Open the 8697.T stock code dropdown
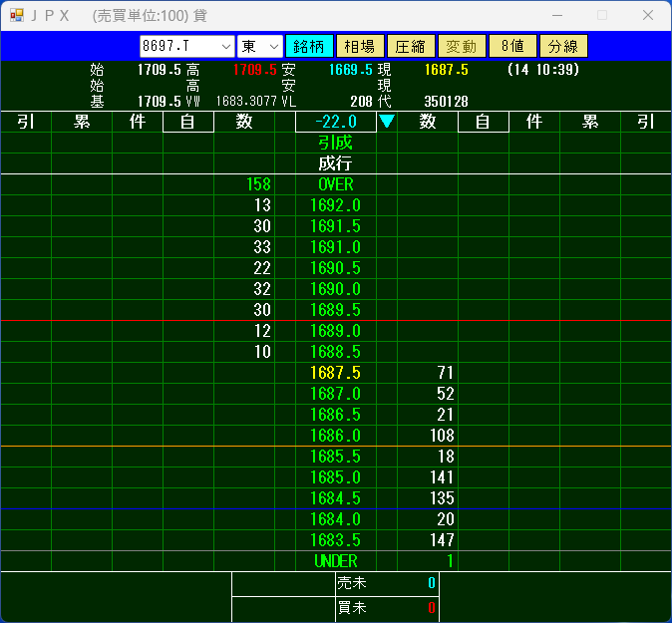 [x=224, y=47]
